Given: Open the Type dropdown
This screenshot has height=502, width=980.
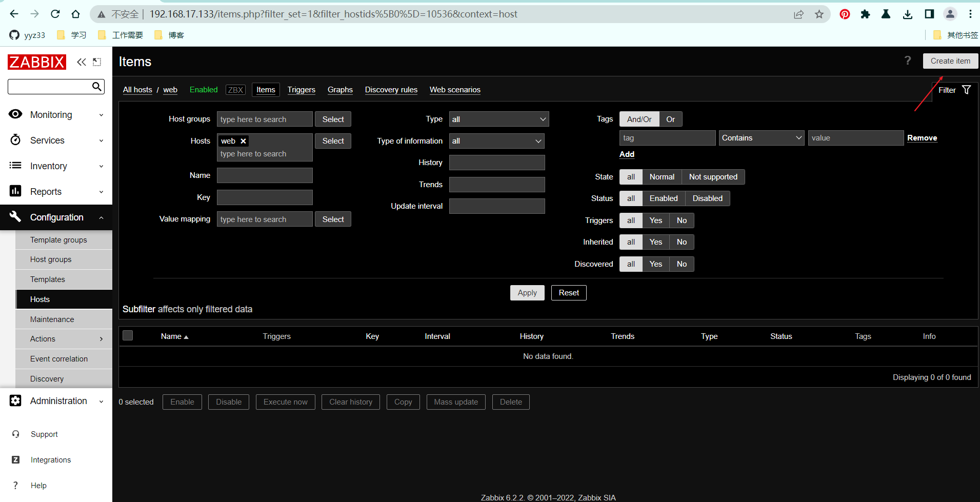Looking at the screenshot, I should (498, 119).
